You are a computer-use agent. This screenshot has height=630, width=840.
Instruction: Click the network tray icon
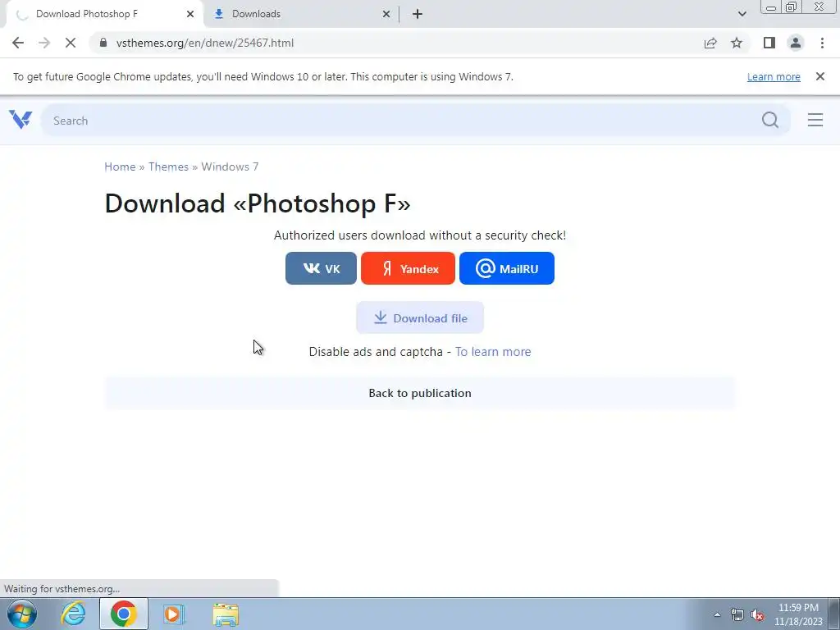click(737, 614)
